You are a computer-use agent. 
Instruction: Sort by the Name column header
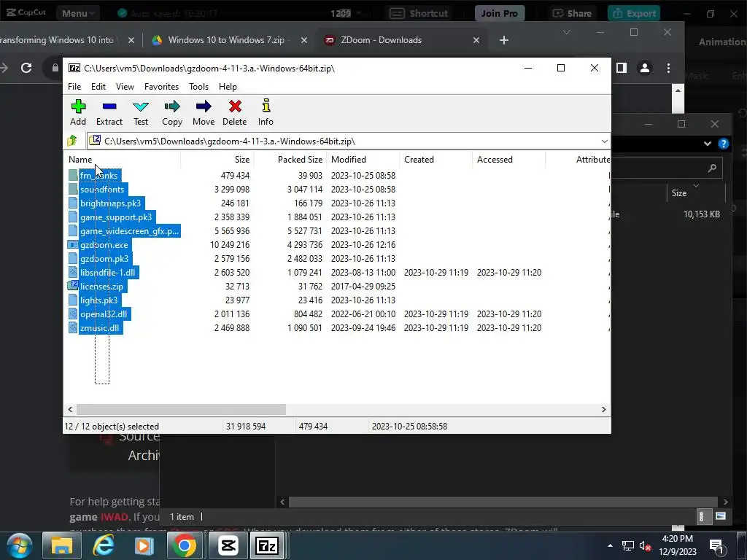(x=122, y=160)
